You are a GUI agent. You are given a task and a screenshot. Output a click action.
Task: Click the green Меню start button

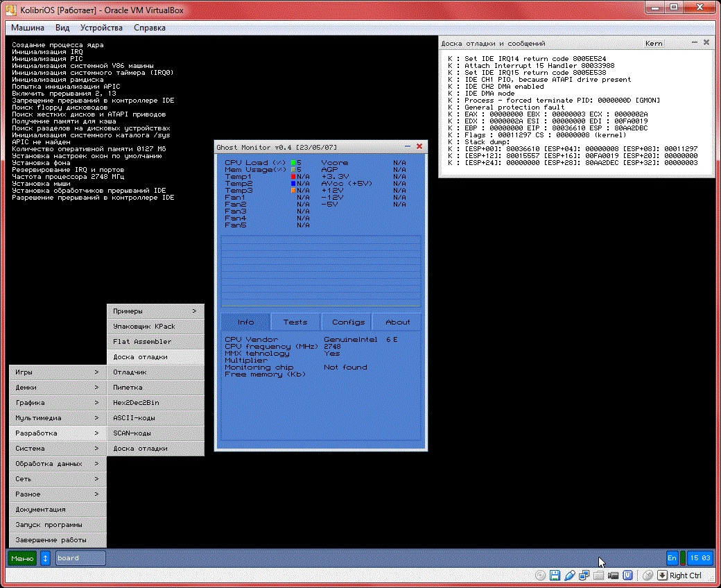click(x=22, y=558)
